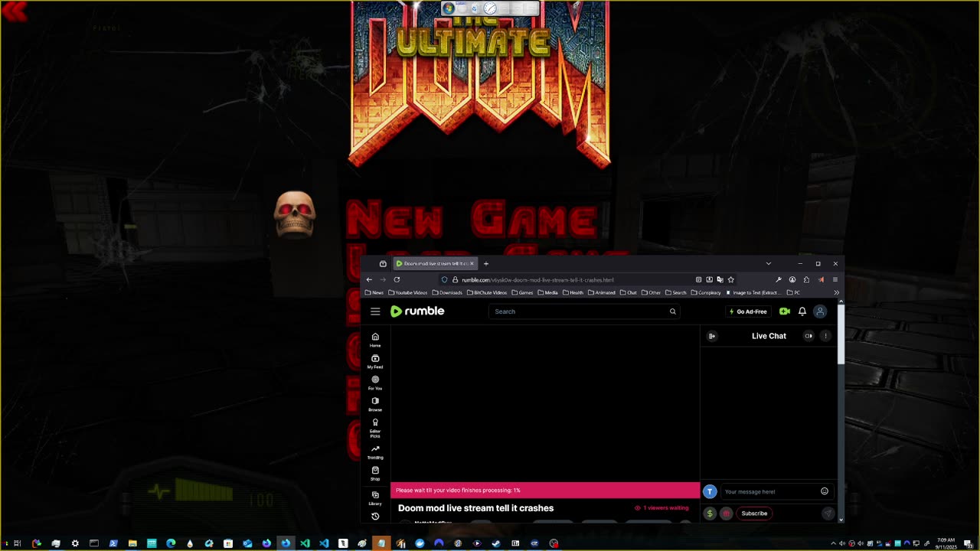Open Editor Picks in sidebar
Screen dimensions: 980x551
pyautogui.click(x=375, y=428)
